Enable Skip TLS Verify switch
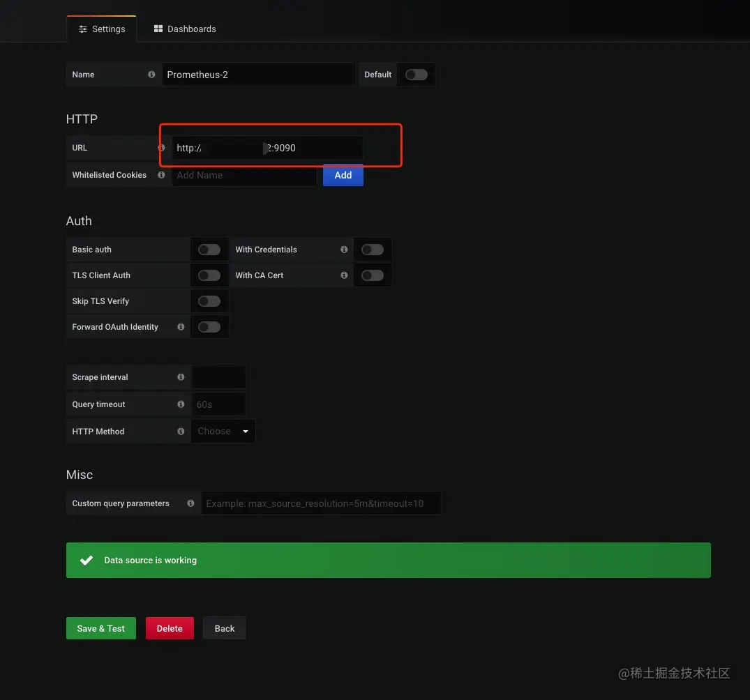750x700 pixels. point(209,301)
